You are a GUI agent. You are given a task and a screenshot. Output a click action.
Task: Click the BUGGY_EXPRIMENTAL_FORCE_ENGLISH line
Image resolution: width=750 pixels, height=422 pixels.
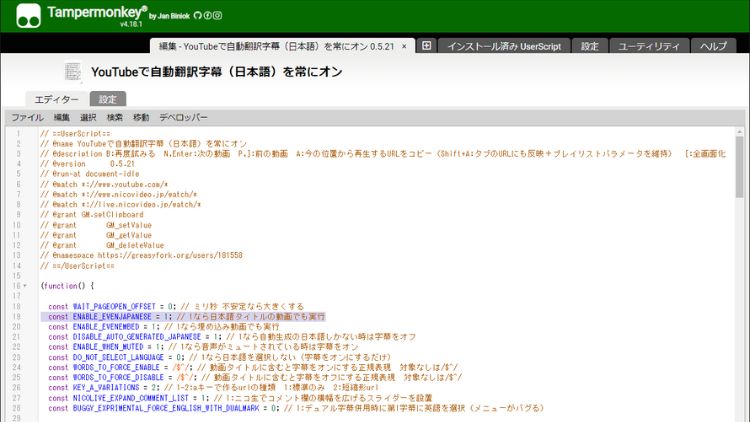click(296, 408)
